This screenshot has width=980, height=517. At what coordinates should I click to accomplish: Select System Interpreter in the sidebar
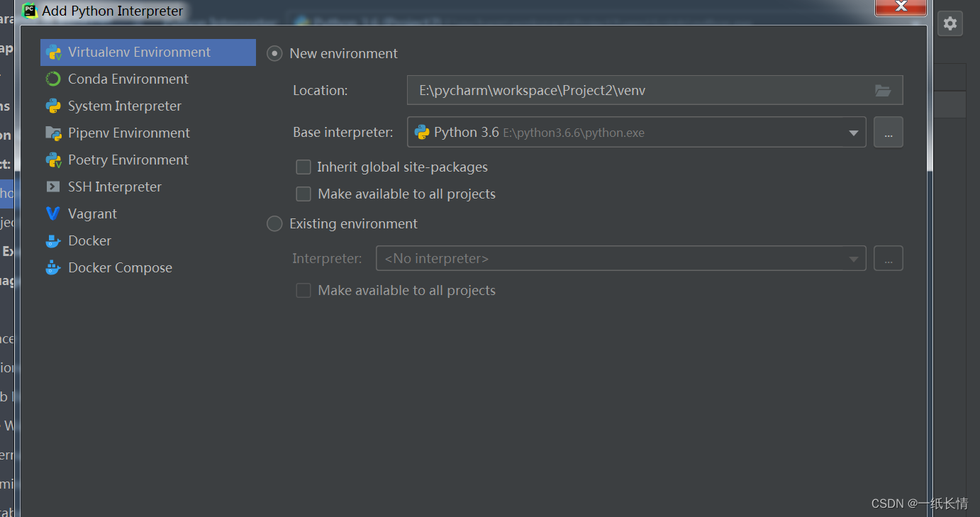148,106
